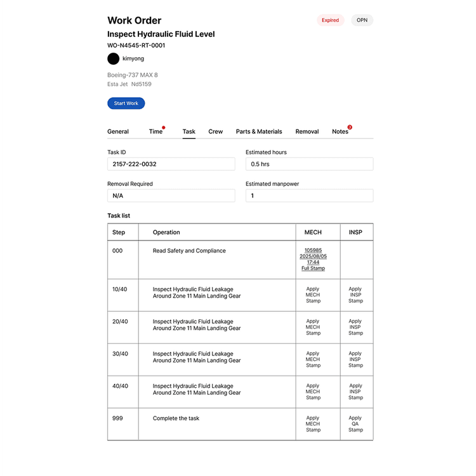Click the Estimated manpower field

coord(309,196)
